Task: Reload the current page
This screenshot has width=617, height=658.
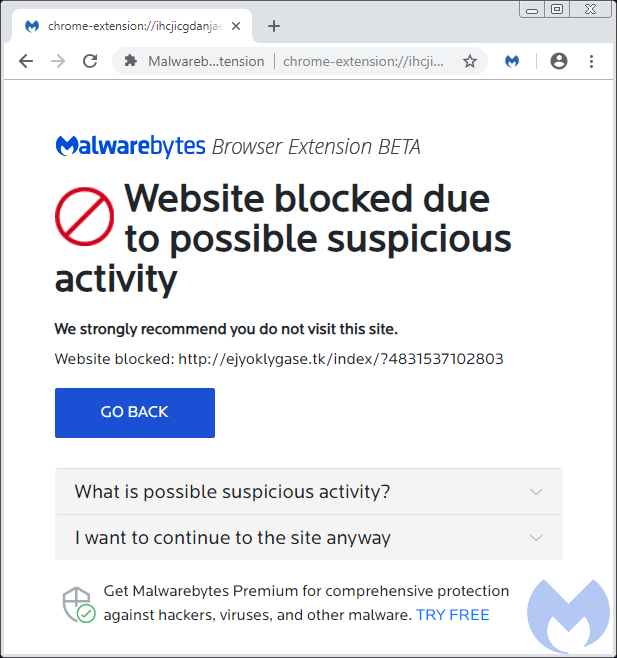Action: pyautogui.click(x=90, y=61)
